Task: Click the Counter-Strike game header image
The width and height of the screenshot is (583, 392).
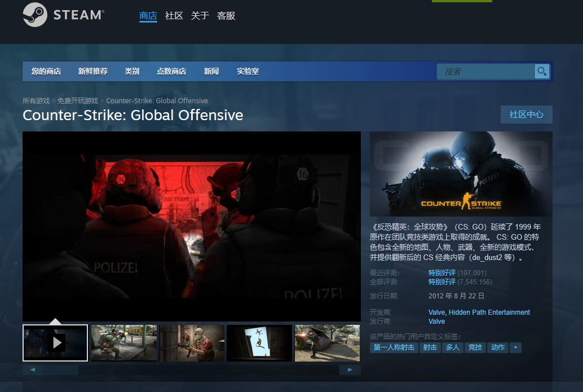Action: pyautogui.click(x=461, y=174)
